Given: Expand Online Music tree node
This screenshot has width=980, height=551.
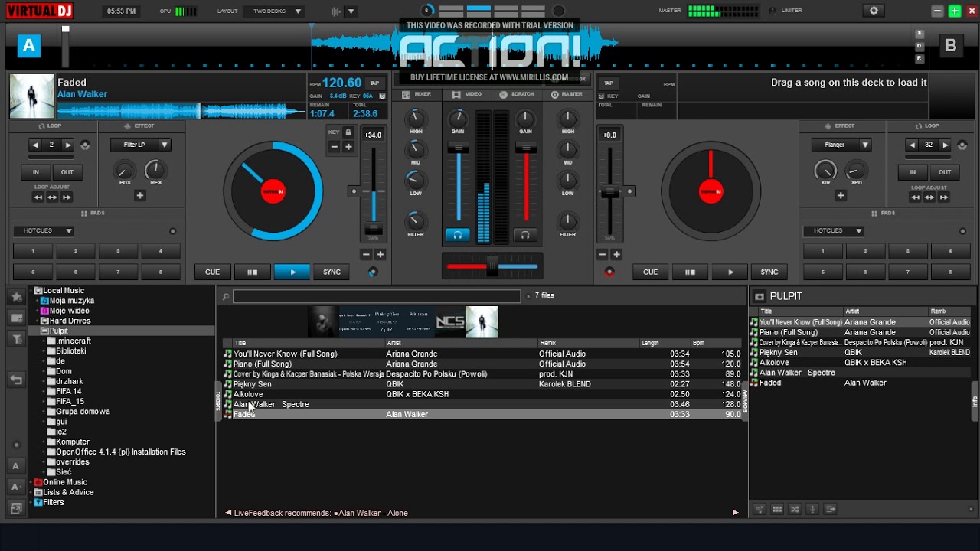Looking at the screenshot, I should (31, 482).
